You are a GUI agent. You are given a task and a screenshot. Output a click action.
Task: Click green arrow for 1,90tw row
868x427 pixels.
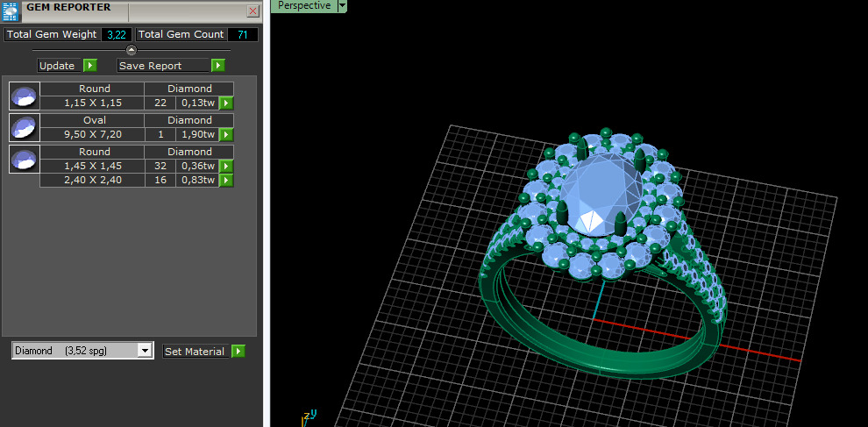(x=226, y=134)
